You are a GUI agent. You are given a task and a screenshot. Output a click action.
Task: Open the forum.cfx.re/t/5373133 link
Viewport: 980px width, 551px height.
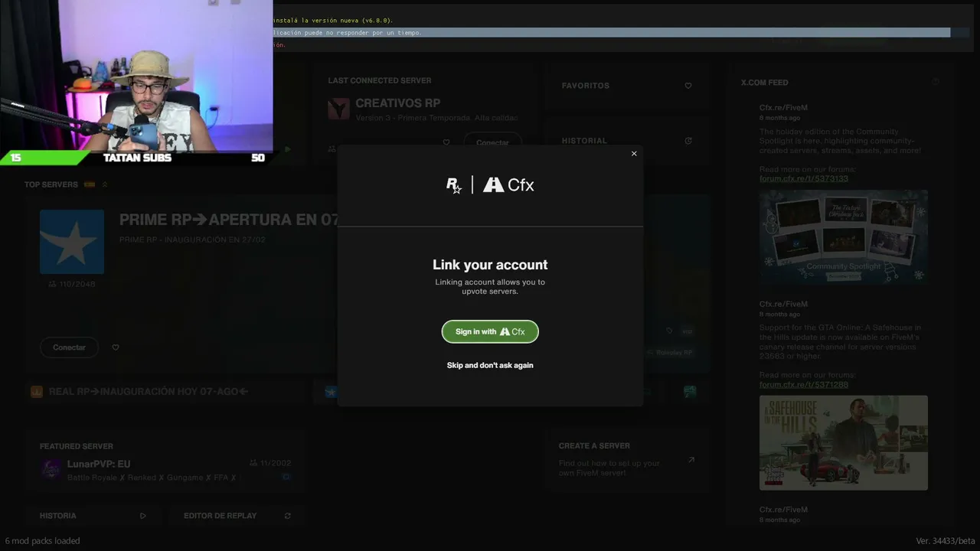tap(804, 178)
